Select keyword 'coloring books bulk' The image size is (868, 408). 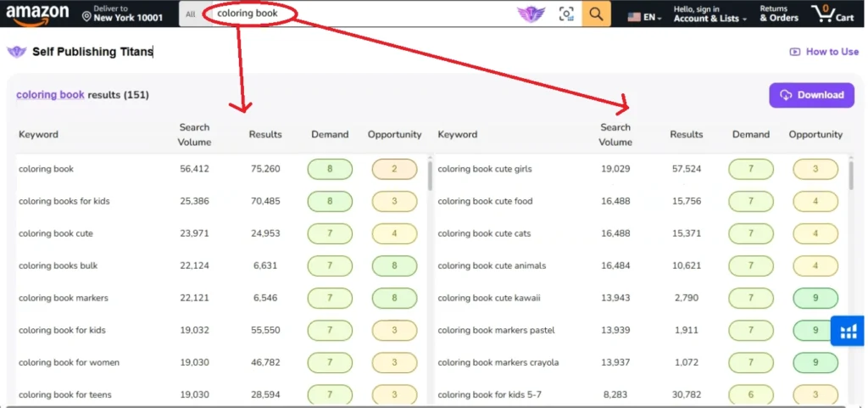click(x=58, y=265)
